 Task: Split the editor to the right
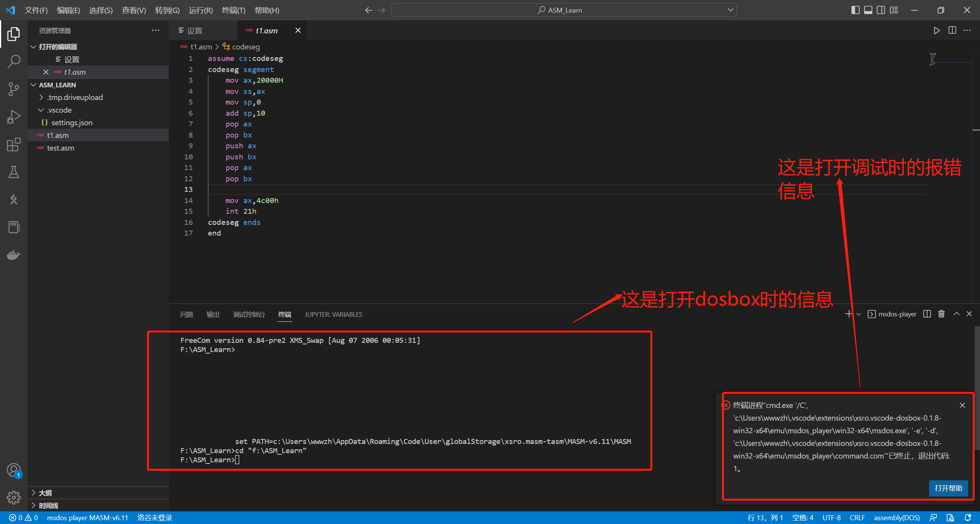pyautogui.click(x=952, y=31)
